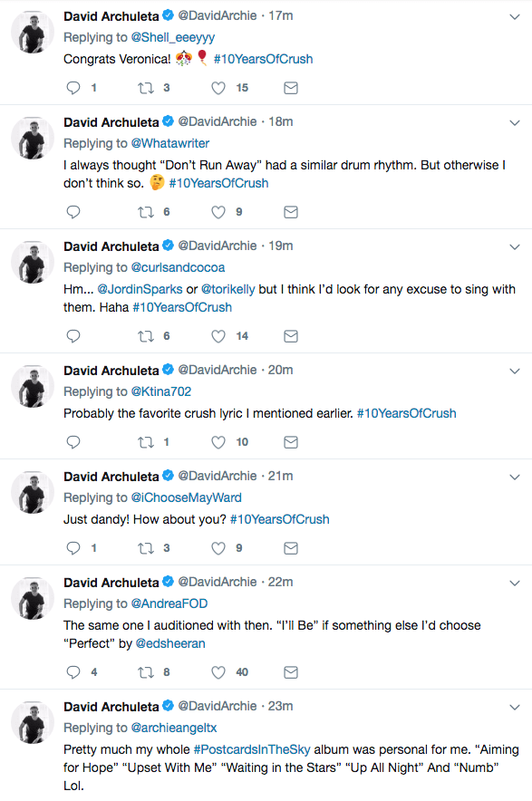Click the reply icon on the Congrats Veronica tweet
The image size is (532, 801).
73,88
